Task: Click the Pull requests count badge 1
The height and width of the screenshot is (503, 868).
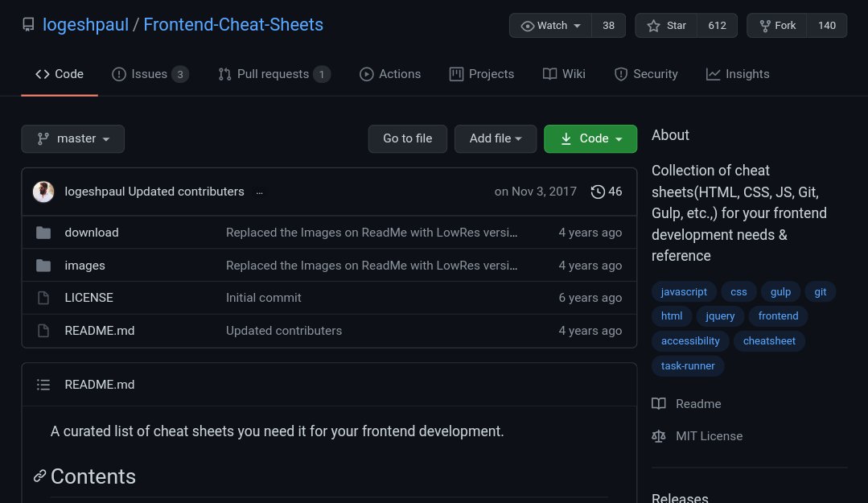Action: coord(322,74)
